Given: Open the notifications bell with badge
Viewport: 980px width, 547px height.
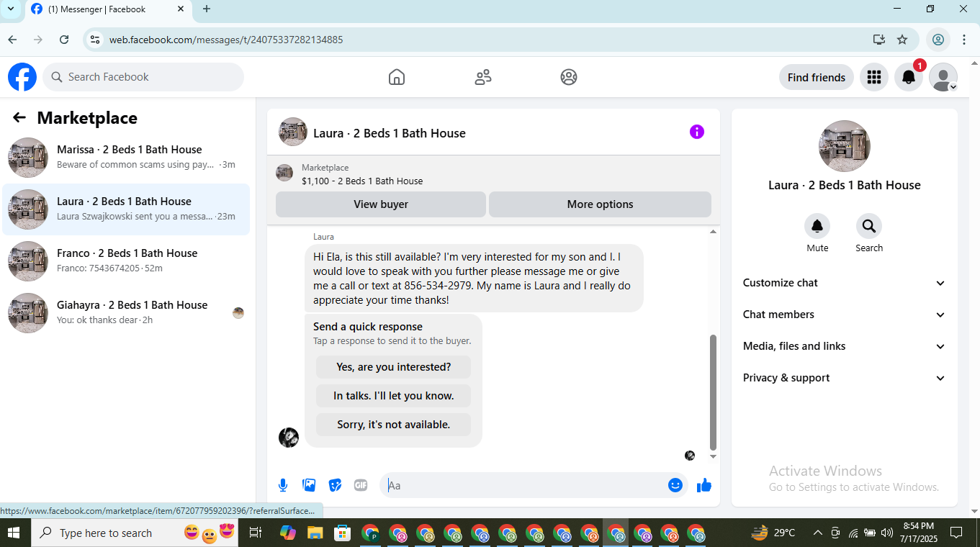Looking at the screenshot, I should (x=909, y=77).
